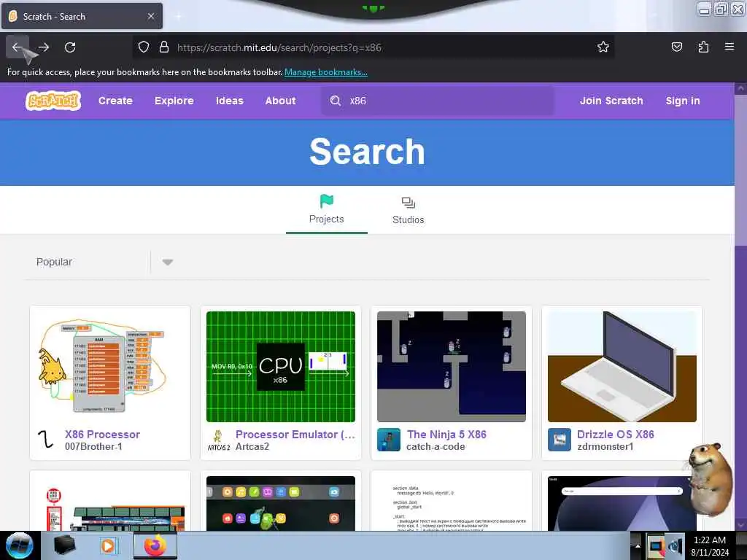Open catch-a-code user avatar
This screenshot has height=560, width=747.
click(x=389, y=440)
